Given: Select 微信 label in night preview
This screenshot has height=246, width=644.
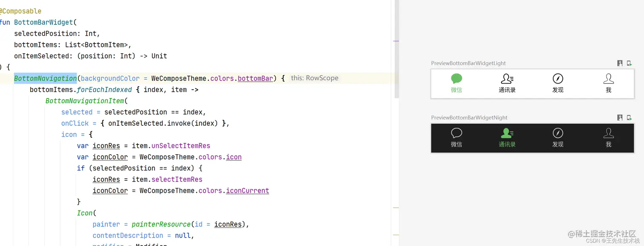Looking at the screenshot, I should tap(457, 145).
